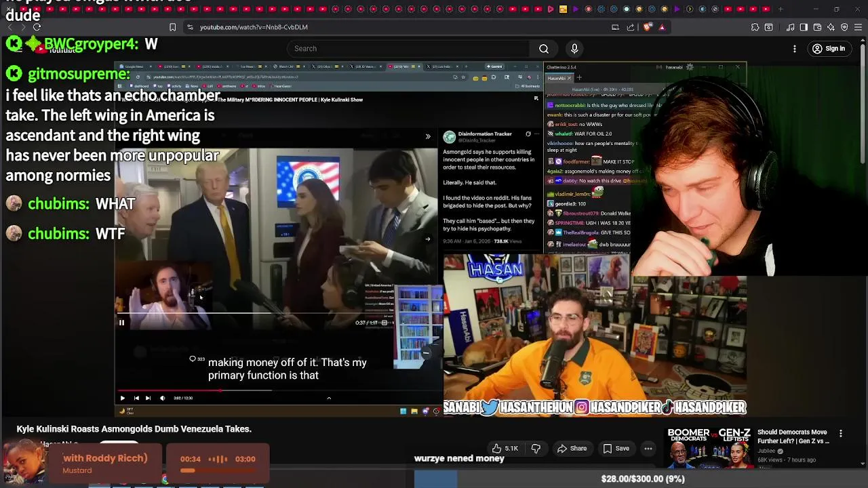
Task: Switch to the yellow folder-icon browser tab
Action: pyautogui.click(x=563, y=9)
